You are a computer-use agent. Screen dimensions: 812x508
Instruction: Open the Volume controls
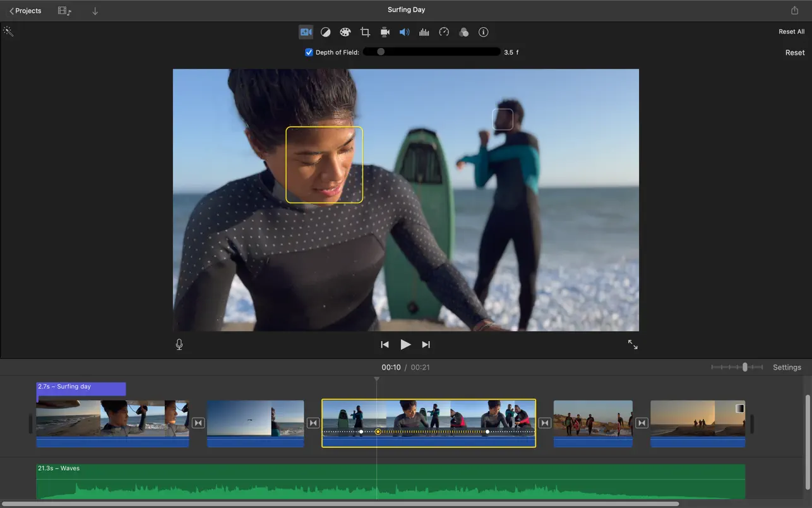(x=404, y=32)
